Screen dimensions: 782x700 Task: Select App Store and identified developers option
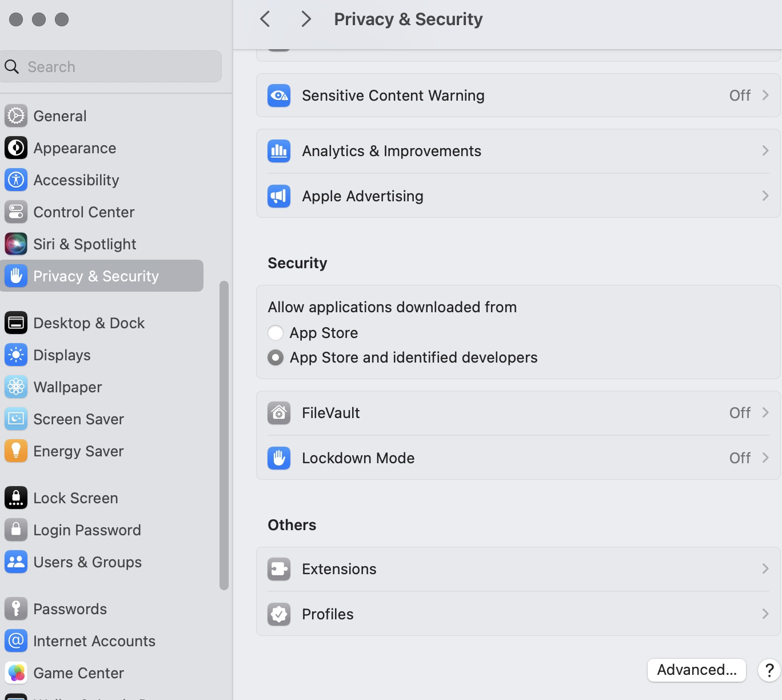(276, 358)
